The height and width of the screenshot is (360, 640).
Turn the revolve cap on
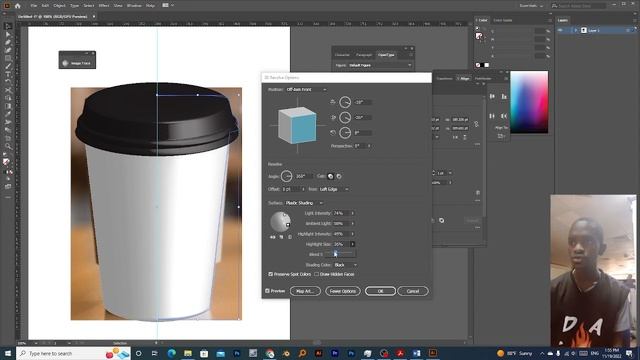tap(330, 176)
